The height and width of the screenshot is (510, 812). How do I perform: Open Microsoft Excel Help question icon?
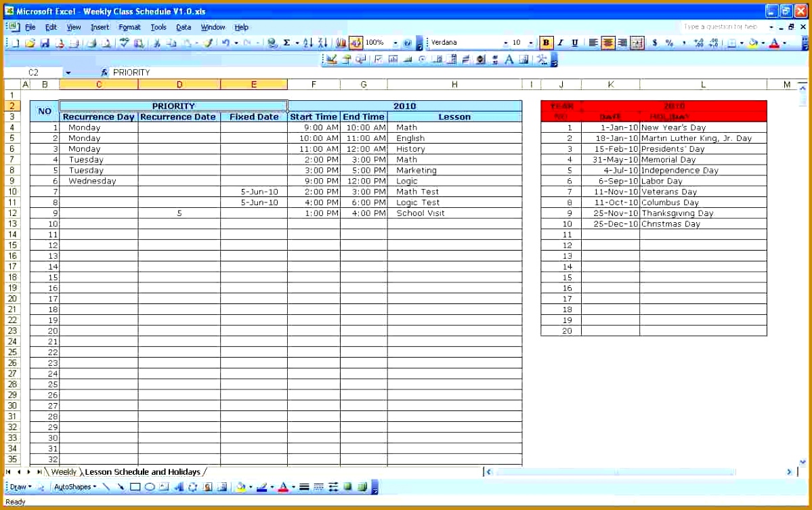coord(408,43)
